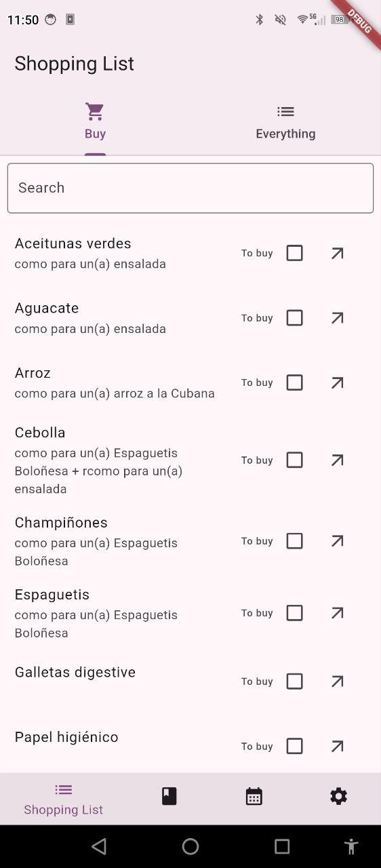Tick the Galletas digestive To buy checkbox
Viewport: 381px width, 868px height.
(x=294, y=682)
